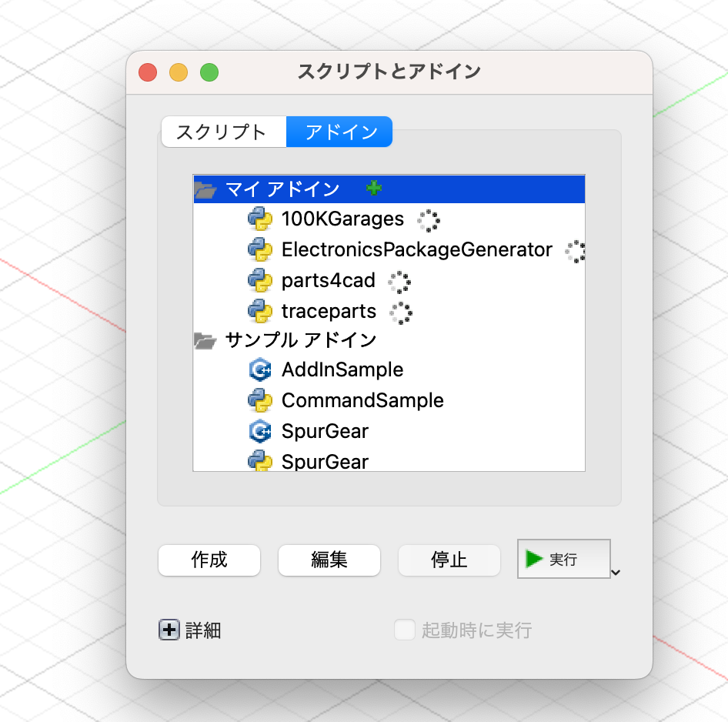Screen dimensions: 728x722
Task: Select the ElectronicsPackageGenerator list entry
Action: 416,249
